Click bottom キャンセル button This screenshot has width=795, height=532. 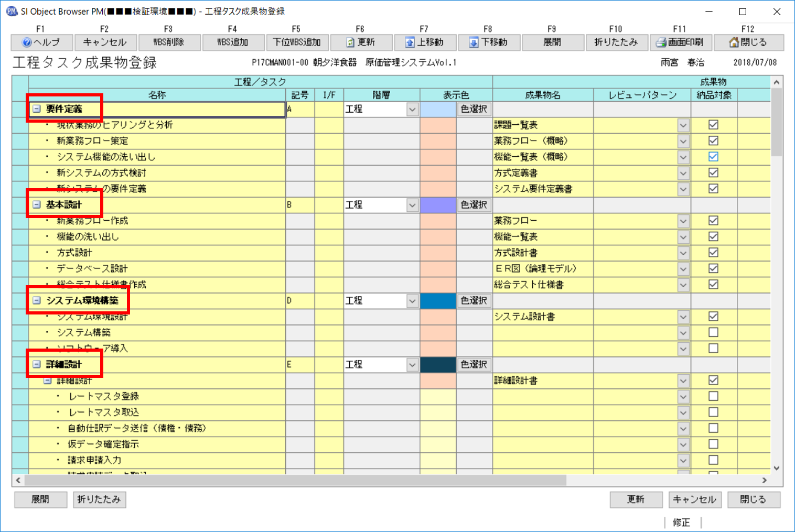tap(695, 500)
